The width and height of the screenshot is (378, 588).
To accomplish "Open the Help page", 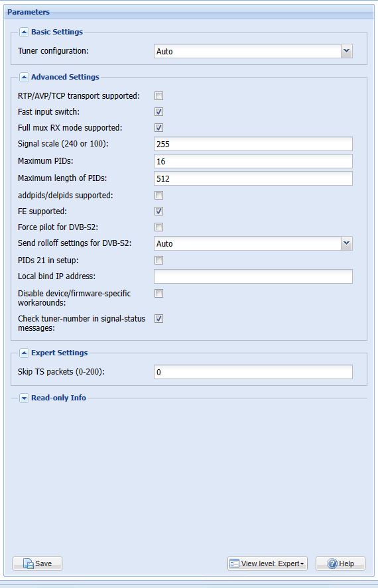I will [x=340, y=563].
